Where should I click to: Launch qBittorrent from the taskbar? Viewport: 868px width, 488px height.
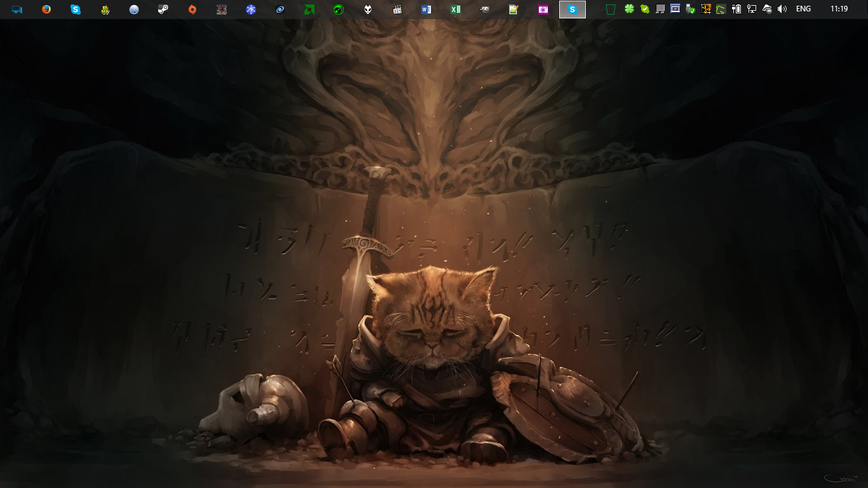click(x=134, y=10)
